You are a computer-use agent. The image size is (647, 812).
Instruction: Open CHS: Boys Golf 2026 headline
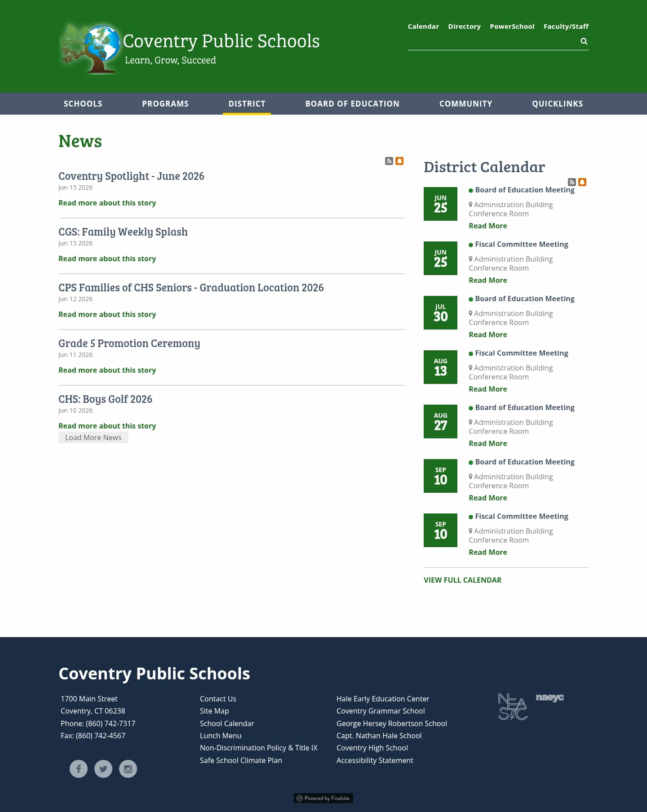[105, 399]
